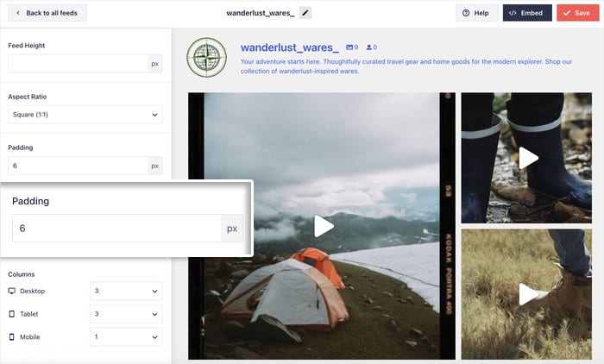Open the wanderlust_wares_ profile link
The height and width of the screenshot is (364, 604).
click(290, 47)
